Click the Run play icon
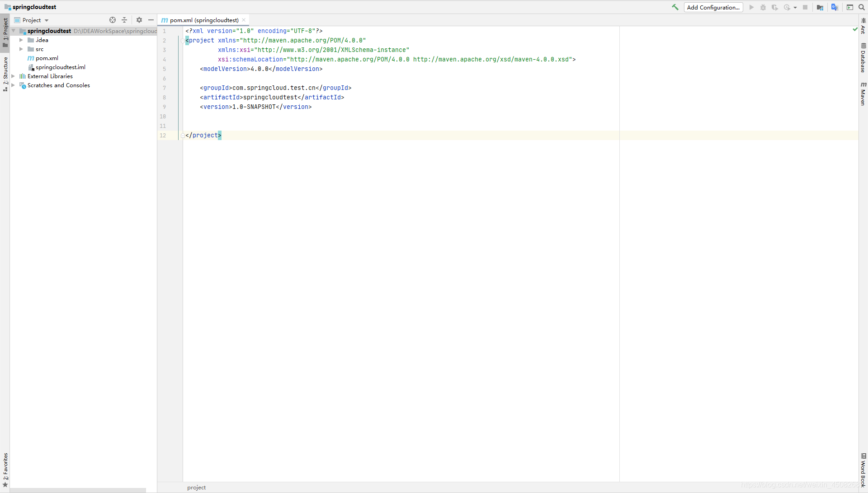The width and height of the screenshot is (868, 493). pyautogui.click(x=751, y=7)
